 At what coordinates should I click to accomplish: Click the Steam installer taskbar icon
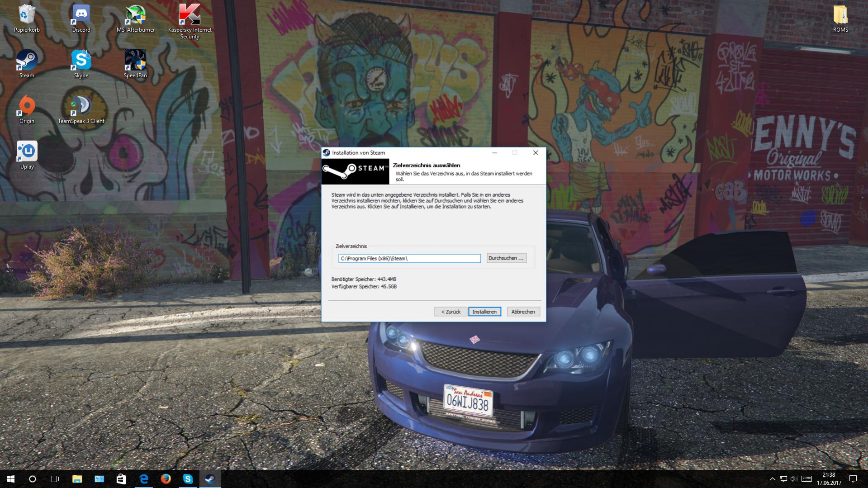(x=210, y=479)
